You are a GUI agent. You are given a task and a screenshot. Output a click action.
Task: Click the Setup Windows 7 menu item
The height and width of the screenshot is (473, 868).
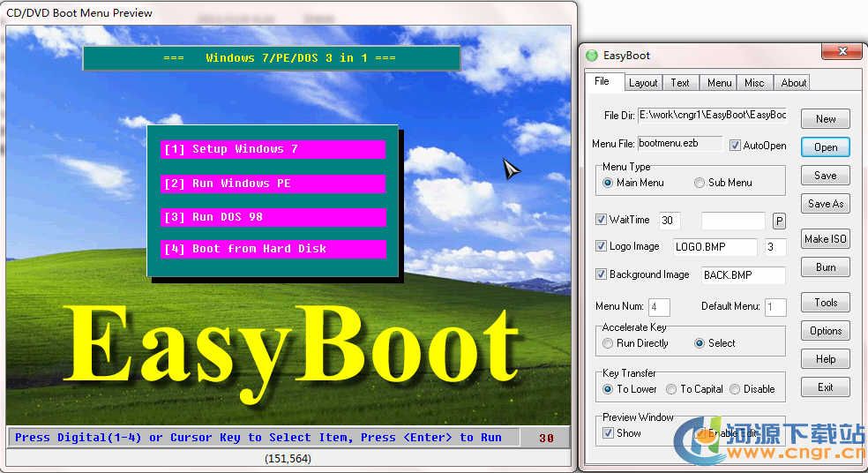pyautogui.click(x=273, y=149)
